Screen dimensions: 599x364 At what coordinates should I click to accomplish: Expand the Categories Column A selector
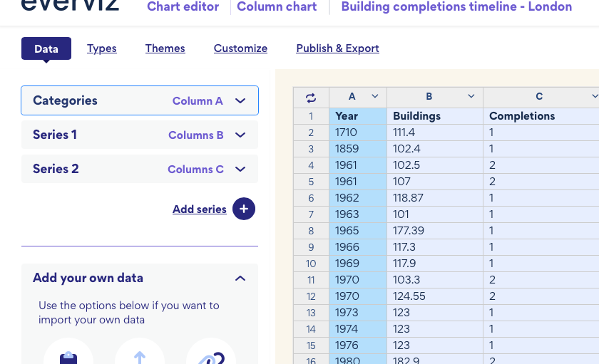tap(240, 101)
